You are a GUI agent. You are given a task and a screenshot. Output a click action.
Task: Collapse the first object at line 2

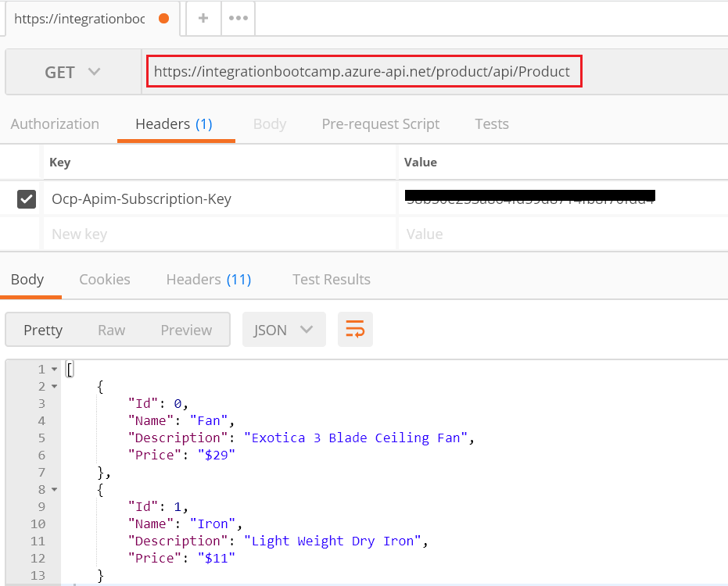54,387
